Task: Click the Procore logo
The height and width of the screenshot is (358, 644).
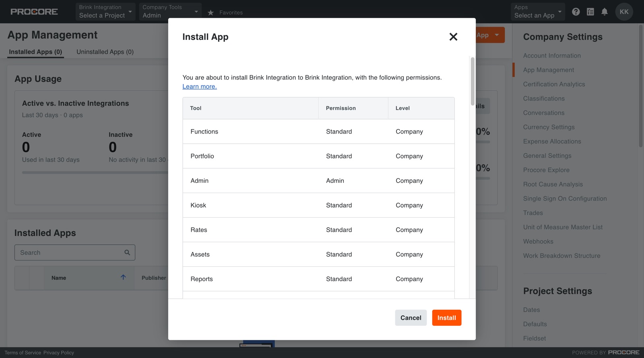Action: pyautogui.click(x=34, y=12)
